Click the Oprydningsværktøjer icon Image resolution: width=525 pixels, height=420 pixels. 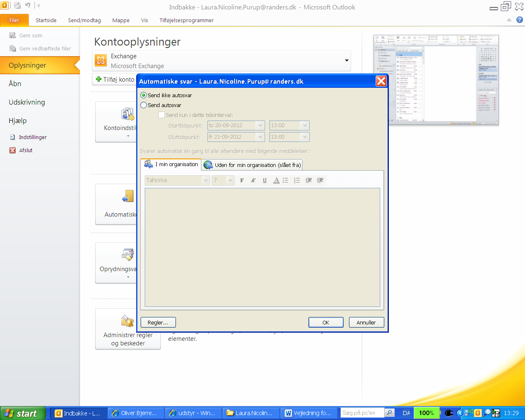128,255
